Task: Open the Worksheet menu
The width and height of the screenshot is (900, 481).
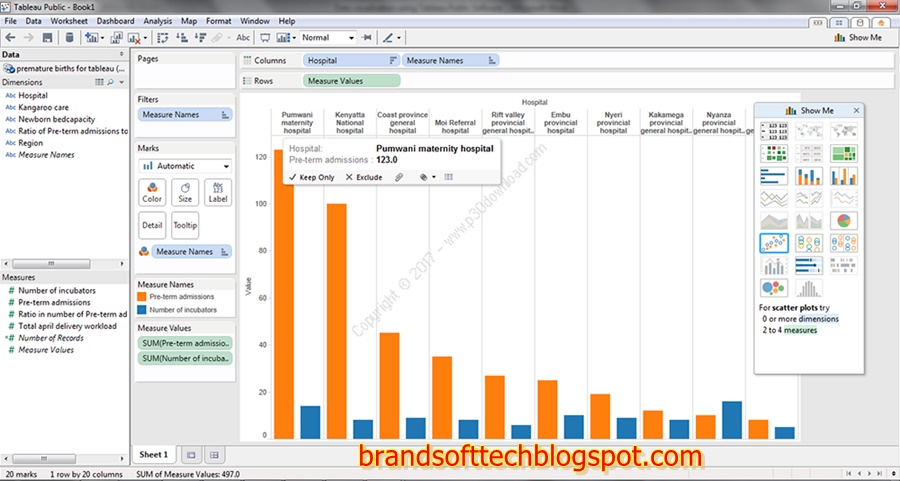Action: (x=69, y=21)
